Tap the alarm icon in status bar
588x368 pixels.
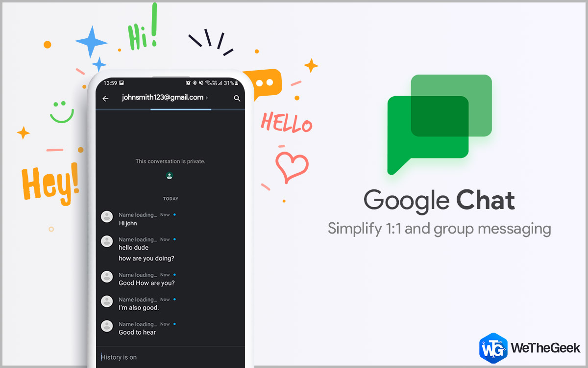pyautogui.click(x=188, y=83)
